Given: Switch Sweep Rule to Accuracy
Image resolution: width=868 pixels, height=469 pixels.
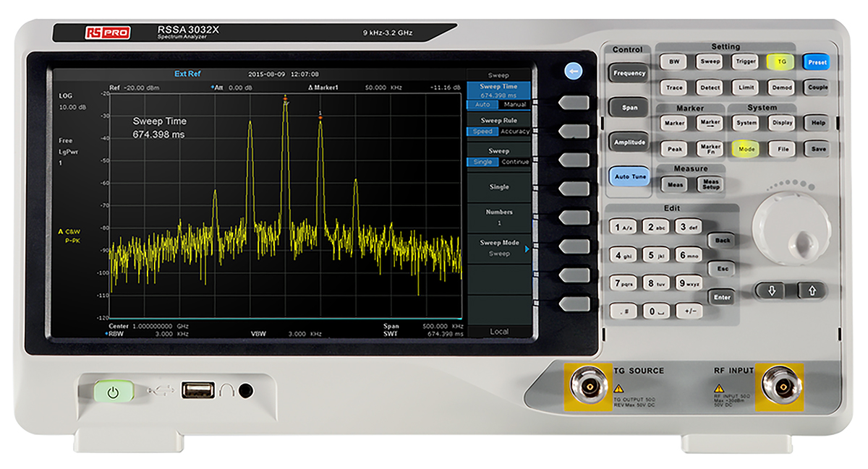Looking at the screenshot, I should [515, 132].
